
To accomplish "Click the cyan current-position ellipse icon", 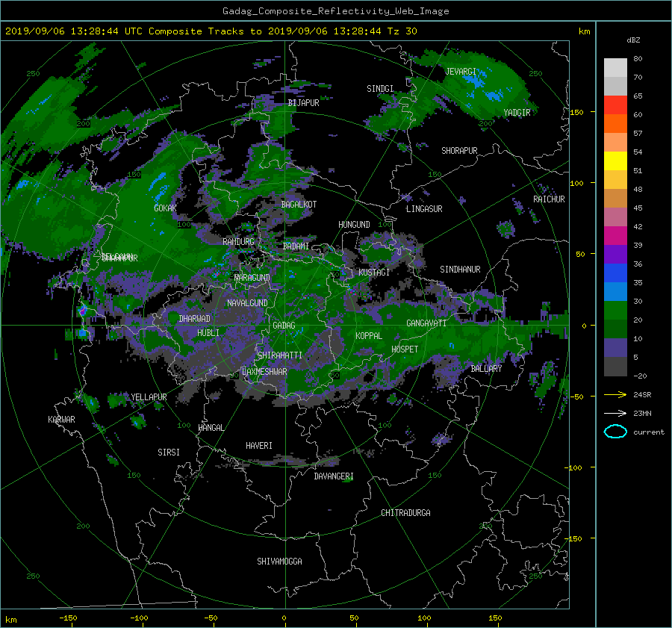I will (x=615, y=432).
